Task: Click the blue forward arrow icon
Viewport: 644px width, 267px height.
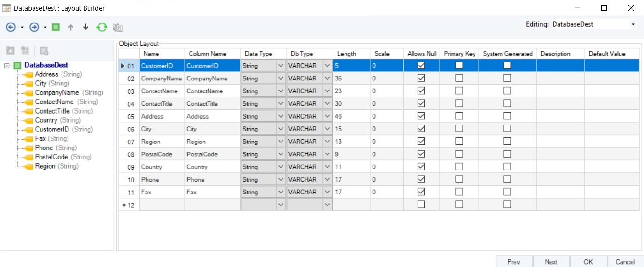Action: (34, 27)
